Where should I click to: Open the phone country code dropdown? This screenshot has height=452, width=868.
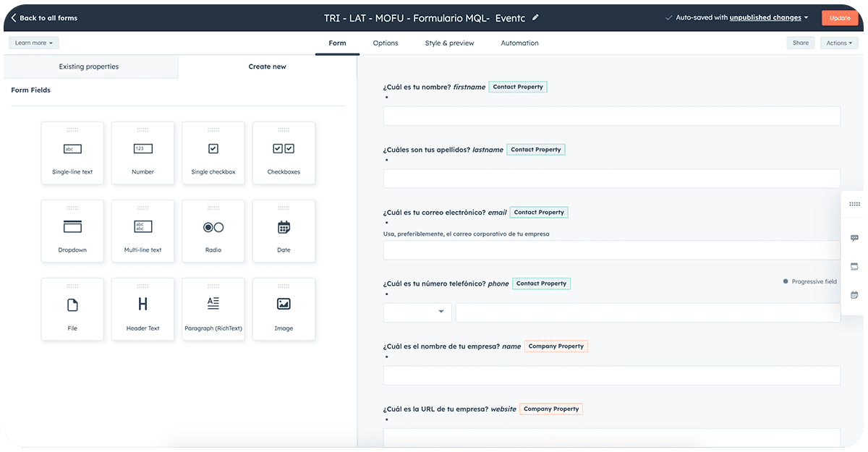pos(417,312)
